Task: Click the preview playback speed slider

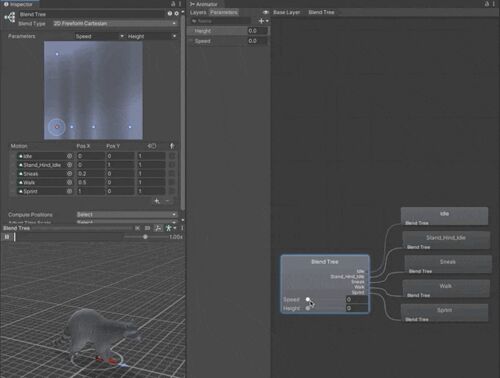Action: (x=145, y=237)
